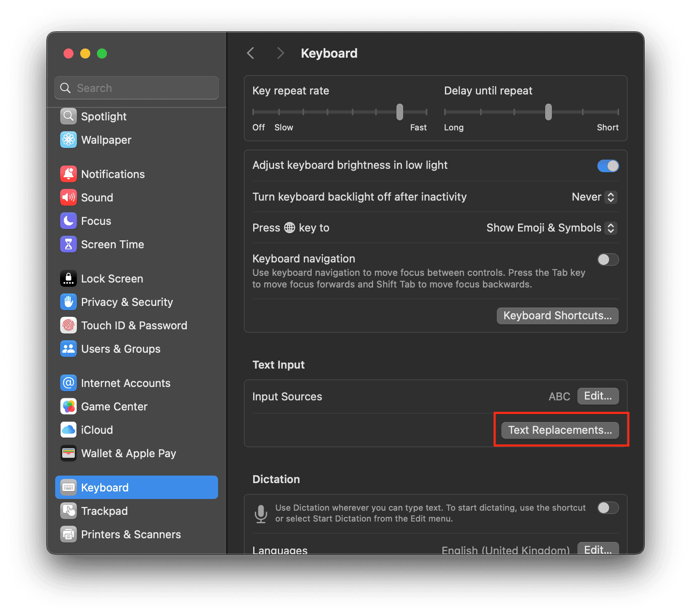Click the Search field in sidebar
691x616 pixels.
pyautogui.click(x=137, y=88)
